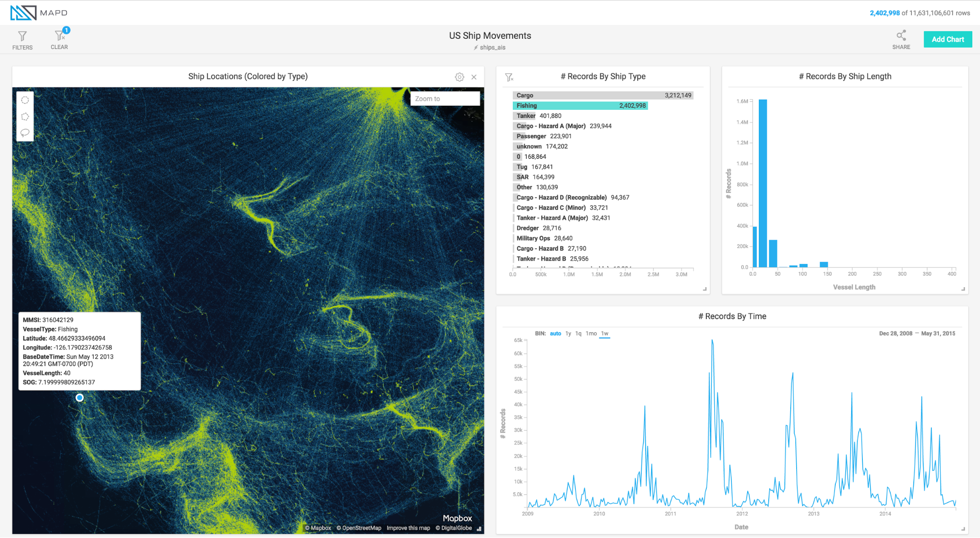Select the Cargo bar in ship types
980x538 pixels.
pos(603,95)
